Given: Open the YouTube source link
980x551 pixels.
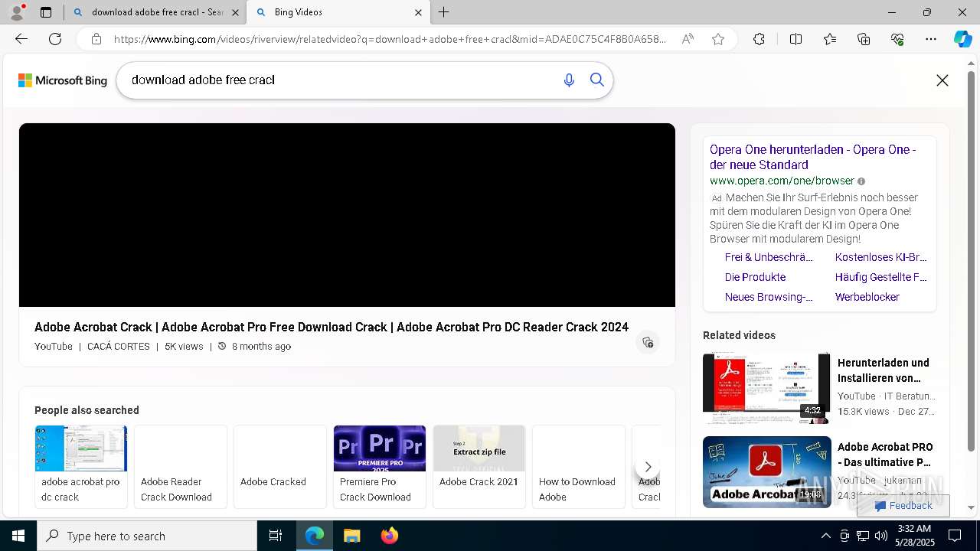Looking at the screenshot, I should tap(54, 347).
